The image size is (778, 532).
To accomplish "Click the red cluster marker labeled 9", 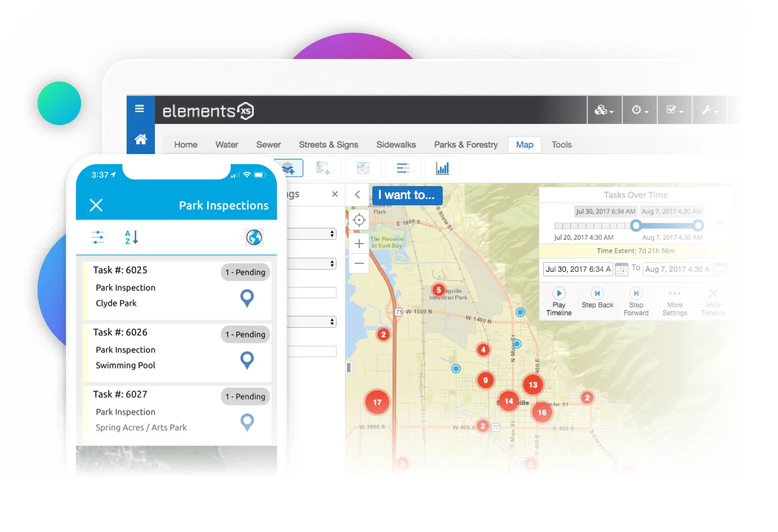I will pyautogui.click(x=486, y=380).
